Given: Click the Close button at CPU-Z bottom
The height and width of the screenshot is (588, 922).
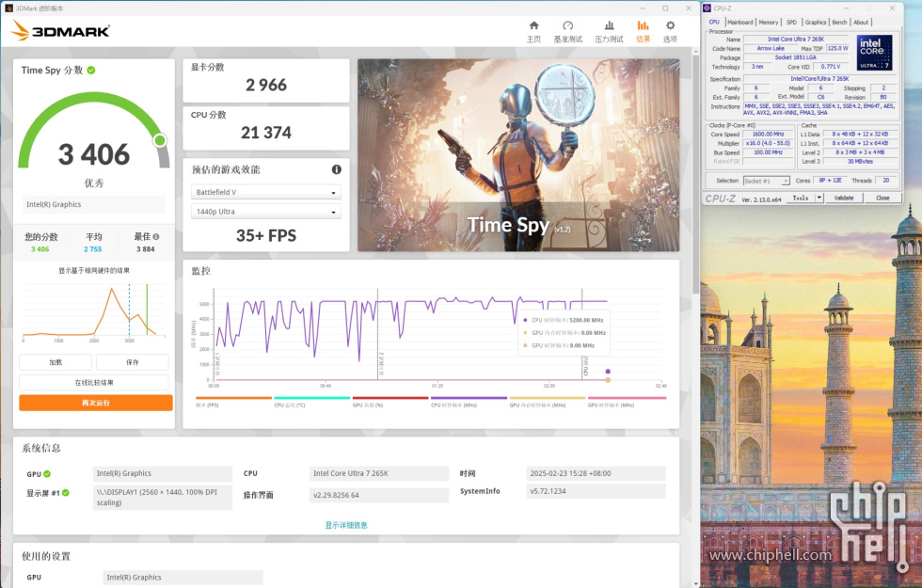Looking at the screenshot, I should tap(882, 199).
